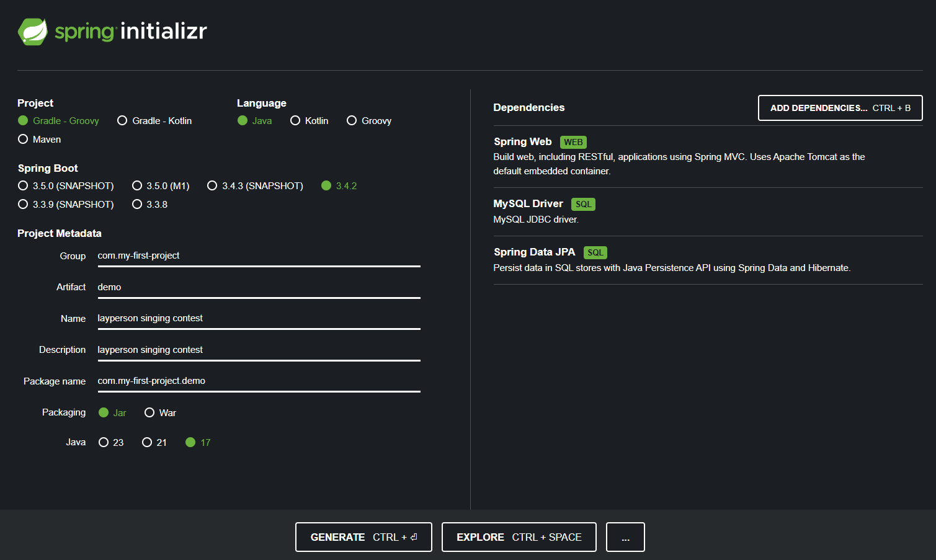Screen dimensions: 936x560
Task: Click the SQL tag on Spring Data JPA
Action: 595,253
